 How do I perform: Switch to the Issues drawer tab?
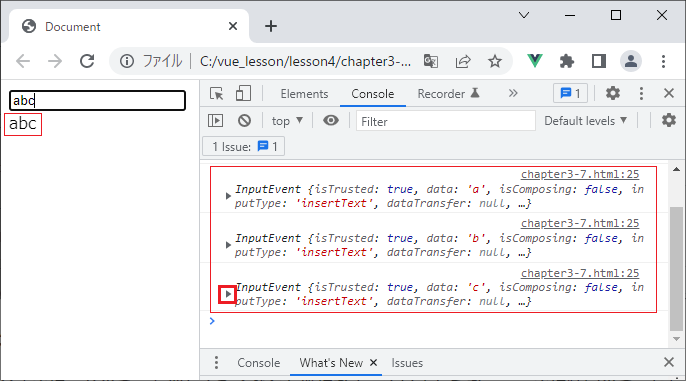(x=407, y=363)
